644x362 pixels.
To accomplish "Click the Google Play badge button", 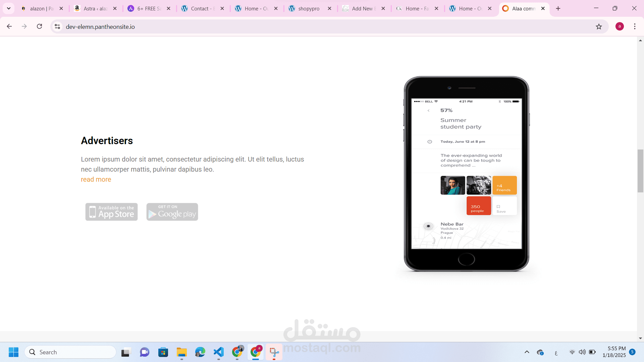I will 172,212.
